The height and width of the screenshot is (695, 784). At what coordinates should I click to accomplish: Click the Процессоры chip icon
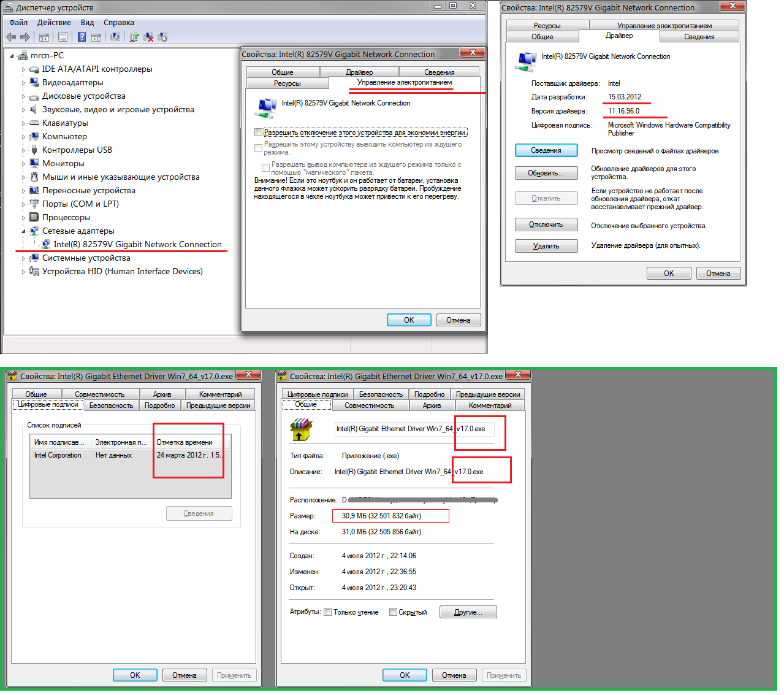click(34, 217)
